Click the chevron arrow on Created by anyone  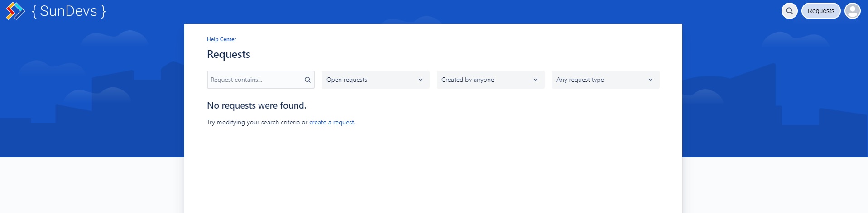coord(536,80)
